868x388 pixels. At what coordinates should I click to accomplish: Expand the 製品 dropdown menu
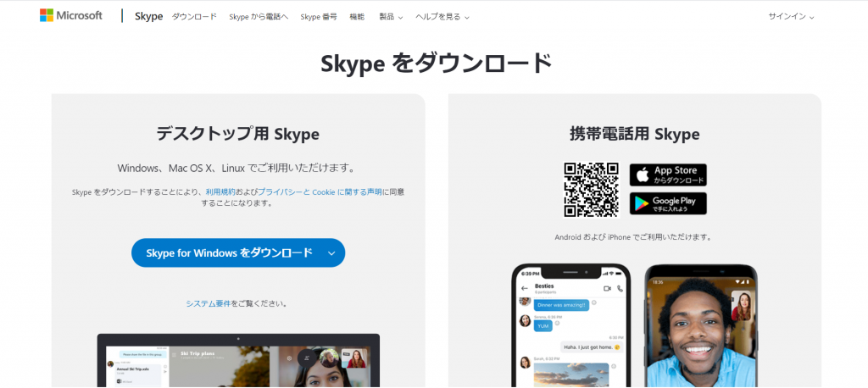click(x=391, y=17)
